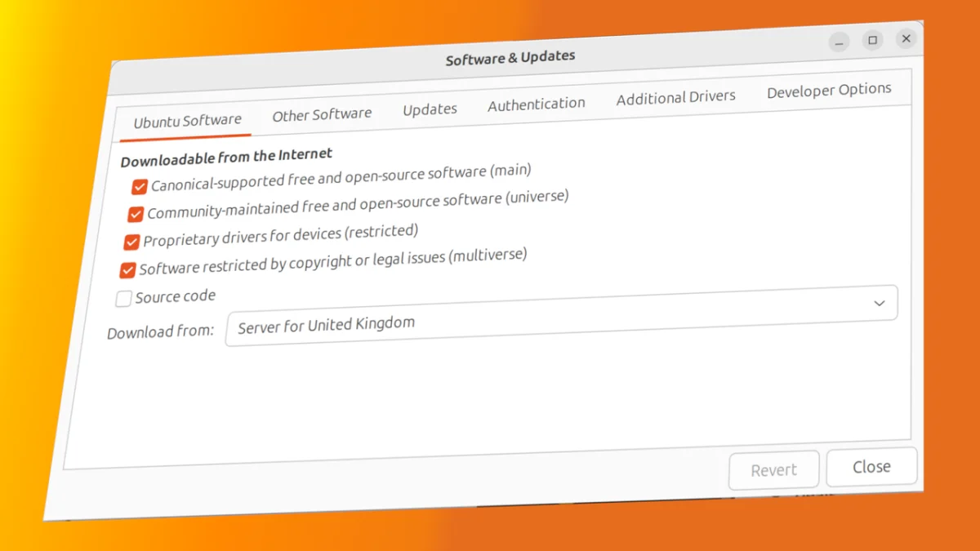Disable Proprietary drivers for devices (restricted)
The height and width of the screenshot is (551, 980).
click(131, 242)
